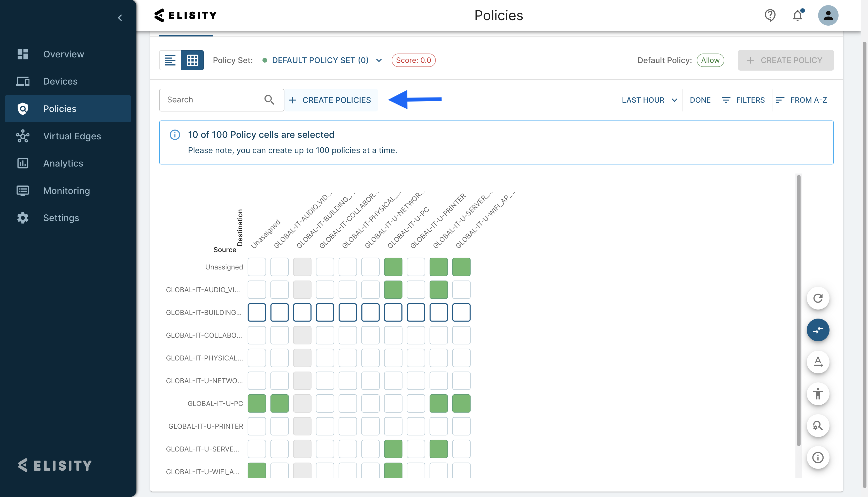The width and height of the screenshot is (868, 497).
Task: Open the help question mark icon
Action: [x=770, y=15]
